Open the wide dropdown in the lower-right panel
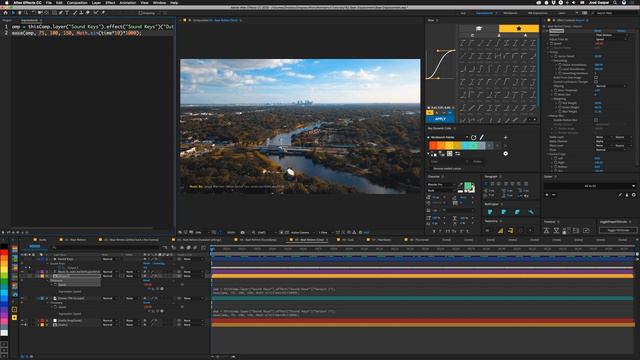This screenshot has width=640, height=360. (x=590, y=186)
